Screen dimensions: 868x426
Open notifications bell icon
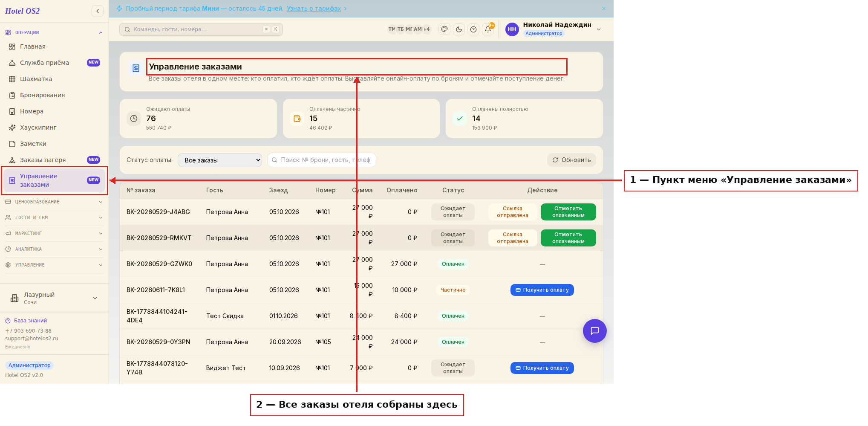point(488,29)
